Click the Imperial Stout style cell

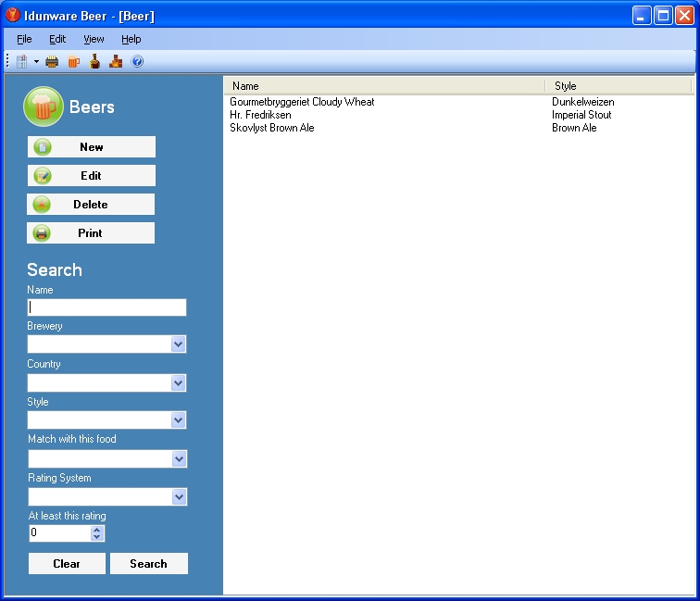click(581, 115)
